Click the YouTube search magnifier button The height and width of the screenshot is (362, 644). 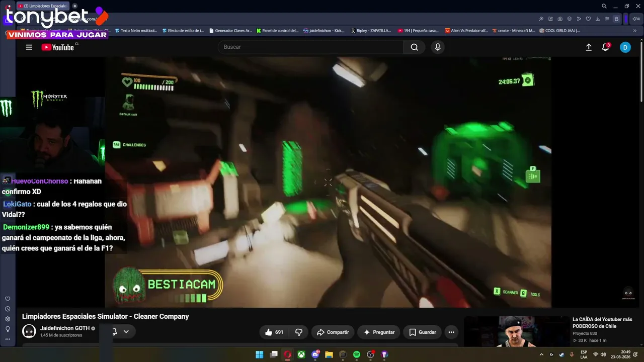pyautogui.click(x=414, y=47)
